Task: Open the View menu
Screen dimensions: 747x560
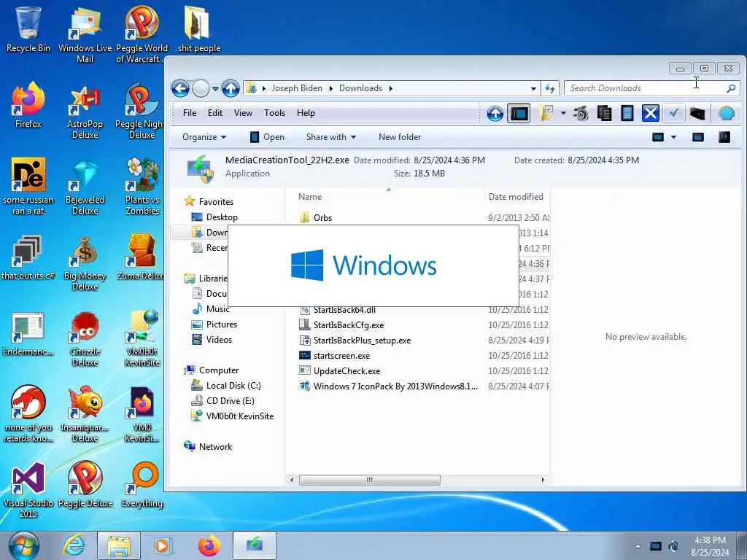Action: coord(243,113)
